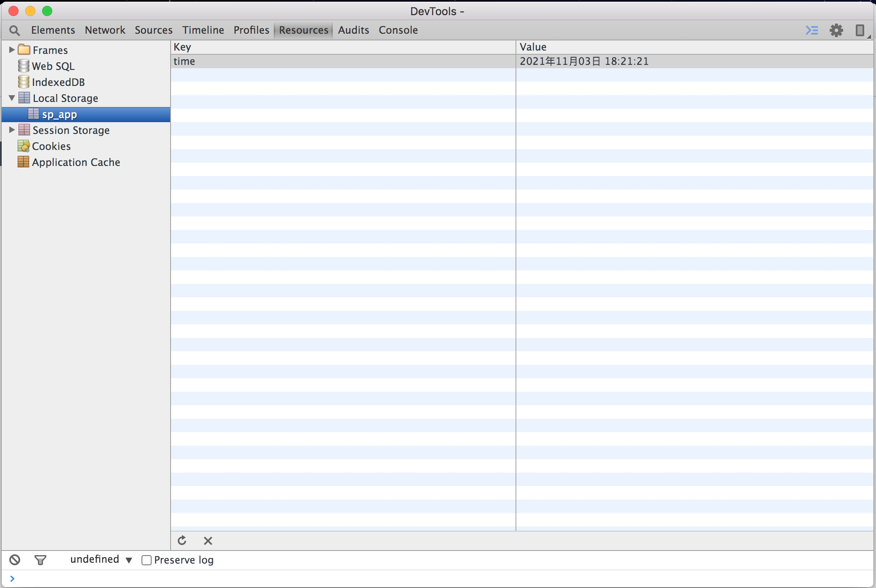The image size is (876, 588).
Task: Select the Cookies item
Action: click(x=51, y=146)
